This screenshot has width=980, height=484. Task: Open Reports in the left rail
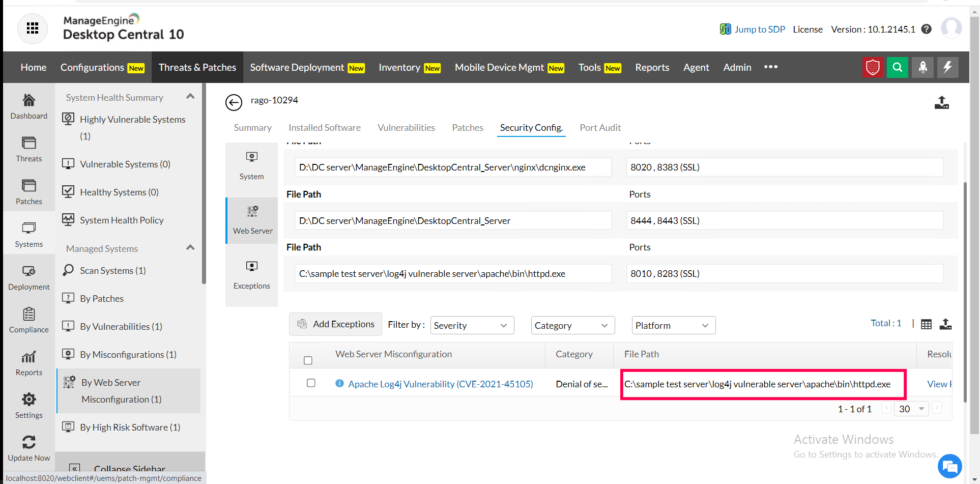(x=29, y=363)
